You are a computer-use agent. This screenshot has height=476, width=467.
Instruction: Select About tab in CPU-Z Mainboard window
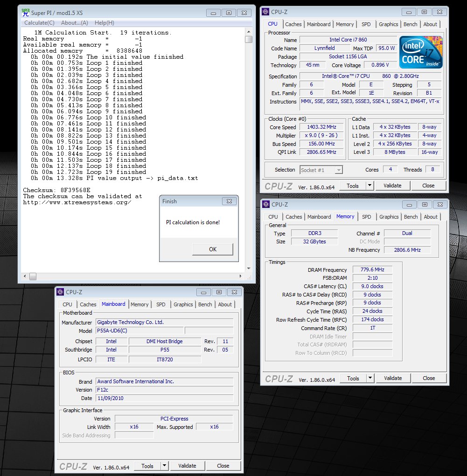[x=225, y=304]
